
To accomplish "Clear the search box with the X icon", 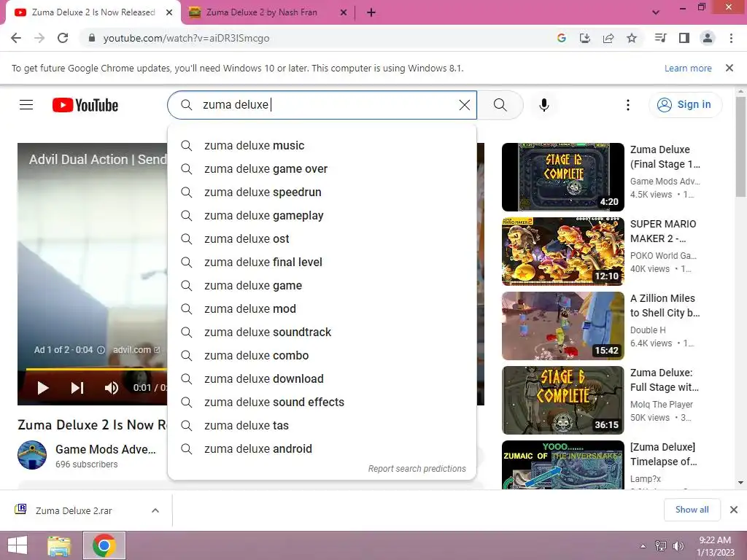I will tap(465, 105).
